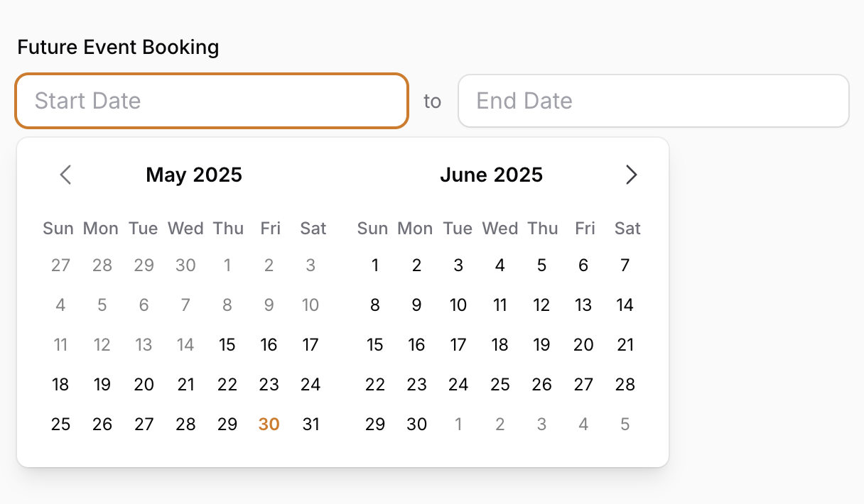Click June 18 in the calendar
This screenshot has width=864, height=504.
tap(500, 345)
